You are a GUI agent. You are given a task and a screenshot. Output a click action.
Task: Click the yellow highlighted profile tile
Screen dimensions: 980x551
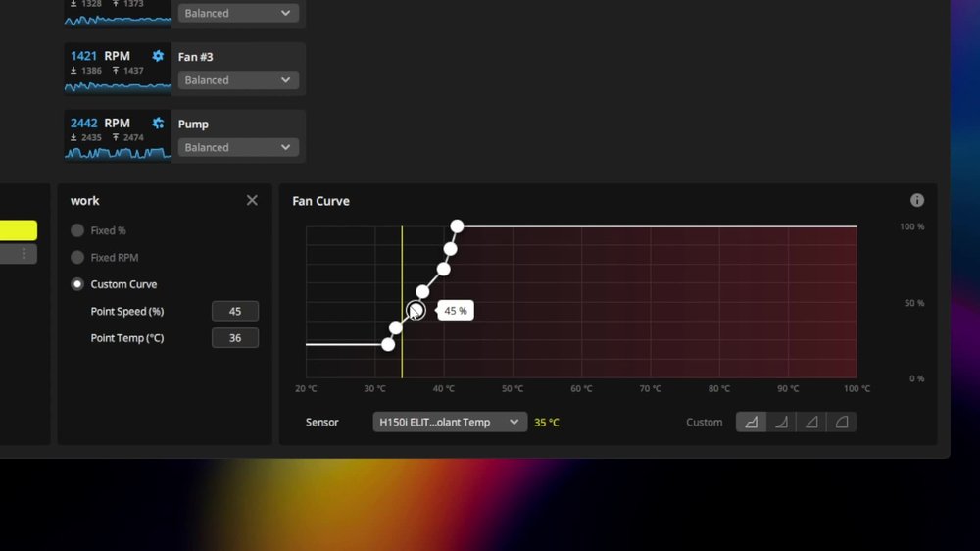pyautogui.click(x=18, y=230)
